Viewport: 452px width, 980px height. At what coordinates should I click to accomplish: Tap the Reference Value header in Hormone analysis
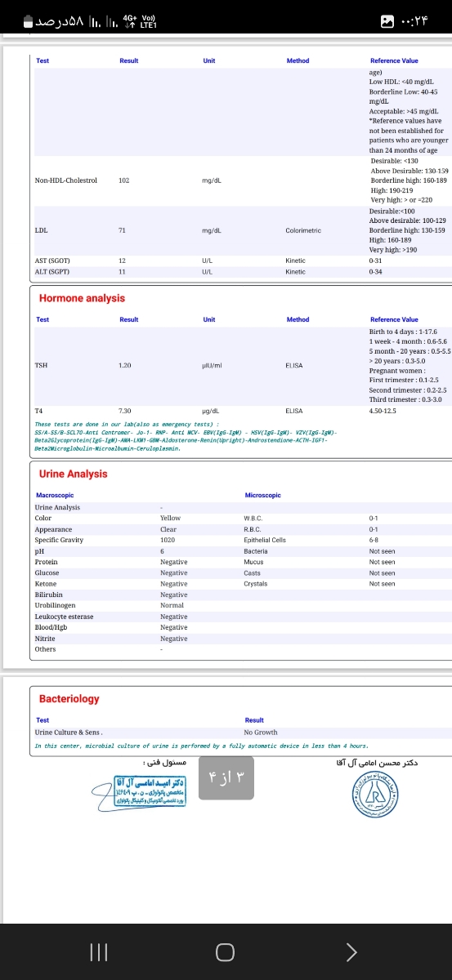tap(394, 319)
